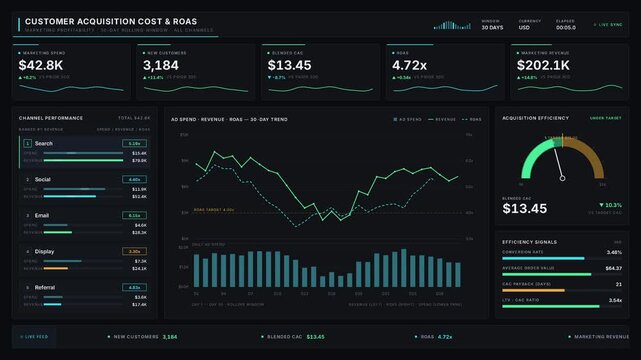Click the Search spend value $15.4K
This screenshot has width=641, height=360.
pos(139,153)
